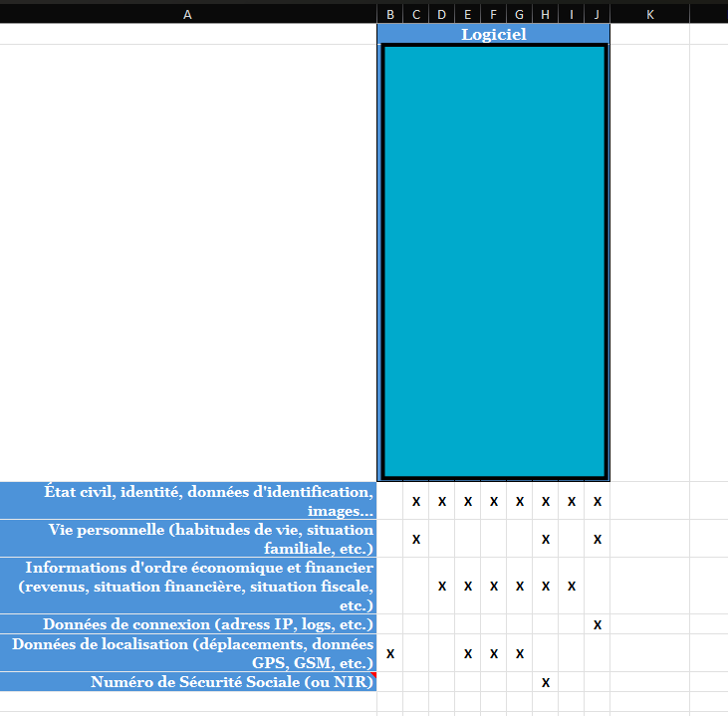
Task: Click column H header
Action: click(545, 14)
